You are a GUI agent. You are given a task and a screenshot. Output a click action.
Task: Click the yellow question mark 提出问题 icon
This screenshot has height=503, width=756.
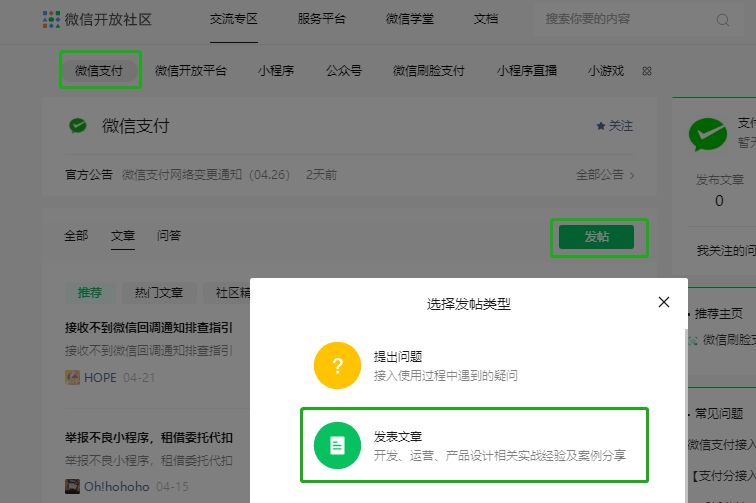pos(338,366)
